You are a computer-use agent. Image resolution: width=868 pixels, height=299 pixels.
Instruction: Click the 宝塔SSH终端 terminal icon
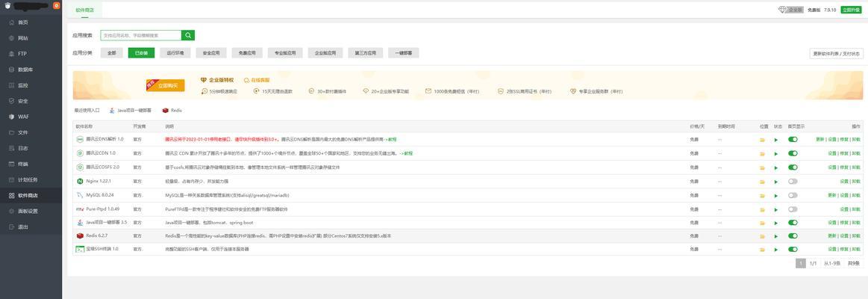[80, 250]
